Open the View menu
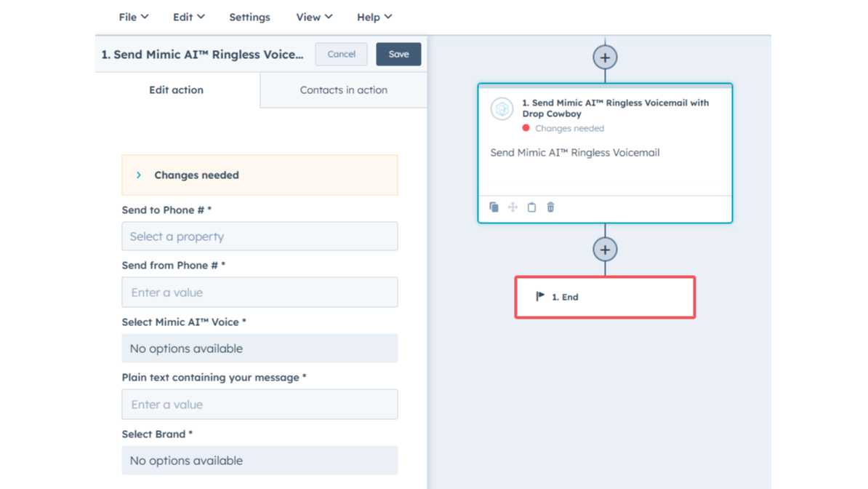Viewport: 868px width, 489px height. pos(313,17)
